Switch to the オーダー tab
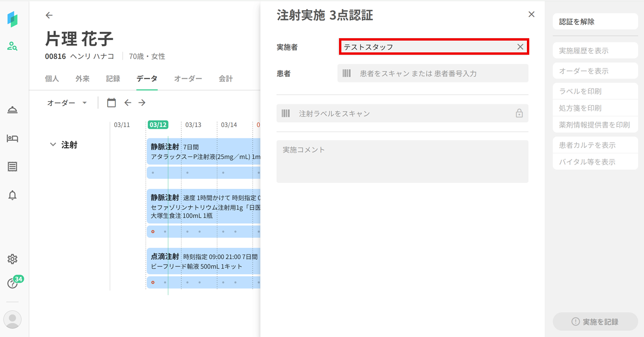The image size is (644, 337). [x=188, y=78]
